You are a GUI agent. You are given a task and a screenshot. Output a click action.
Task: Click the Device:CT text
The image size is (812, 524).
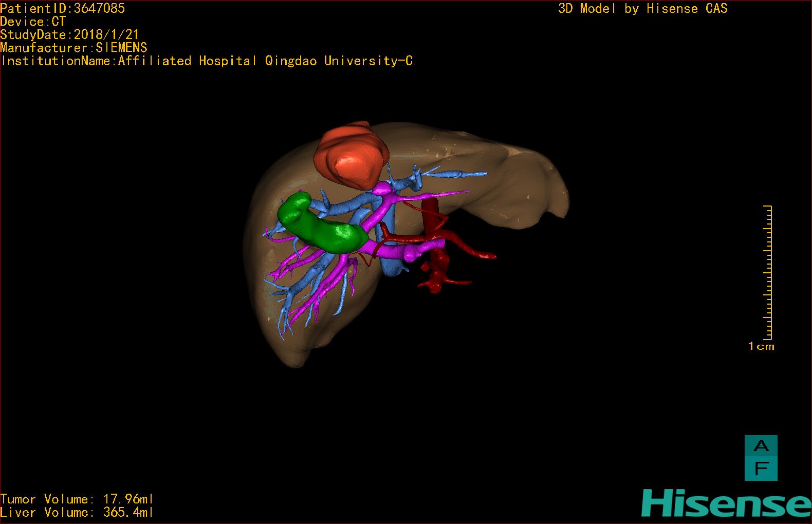pyautogui.click(x=33, y=22)
